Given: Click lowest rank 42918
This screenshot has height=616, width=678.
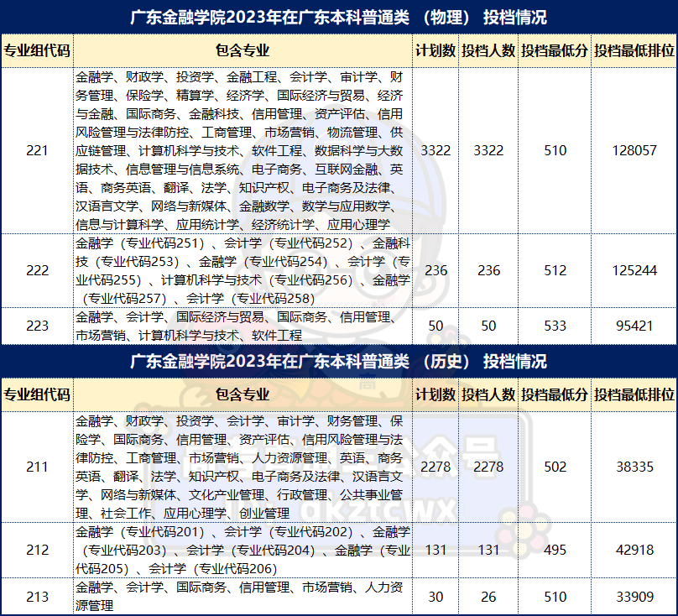Looking at the screenshot, I should [x=634, y=550].
